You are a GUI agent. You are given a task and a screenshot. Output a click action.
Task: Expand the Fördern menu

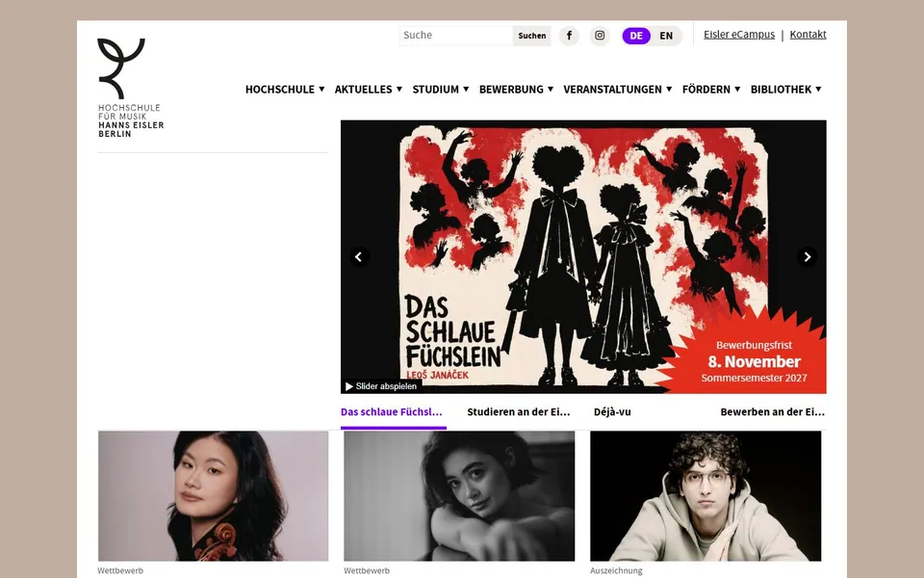pos(711,89)
